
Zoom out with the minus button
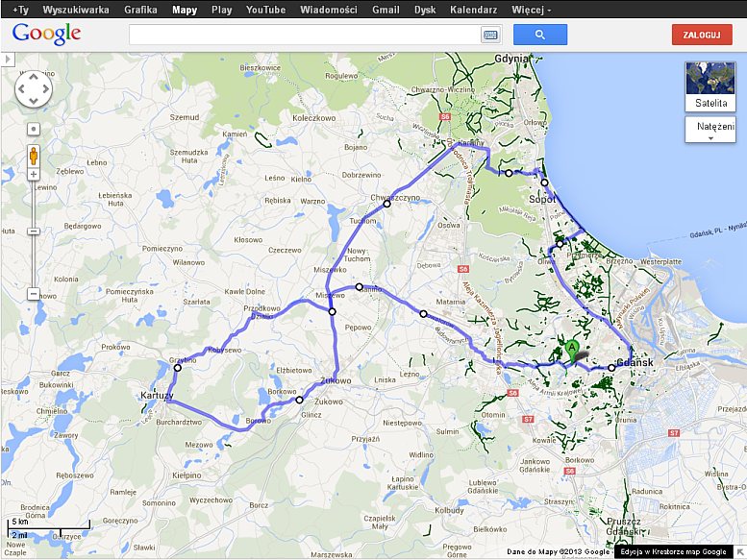pos(34,294)
